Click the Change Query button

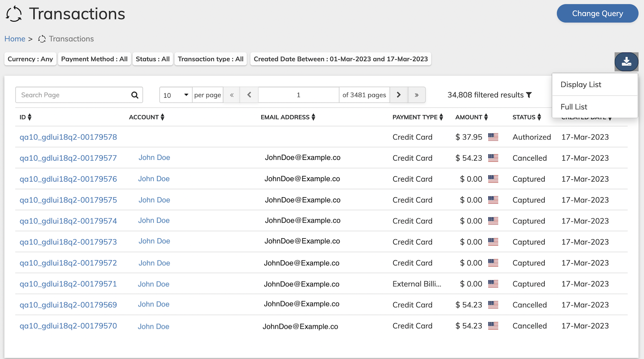597,13
